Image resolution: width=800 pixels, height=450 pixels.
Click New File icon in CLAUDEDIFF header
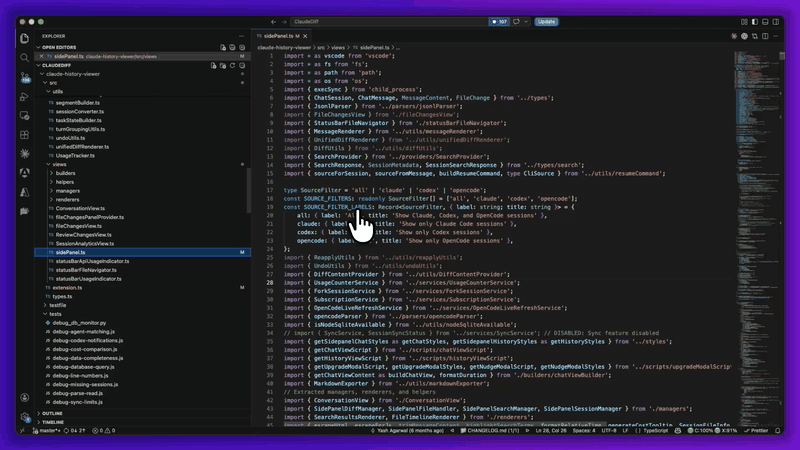[213, 65]
